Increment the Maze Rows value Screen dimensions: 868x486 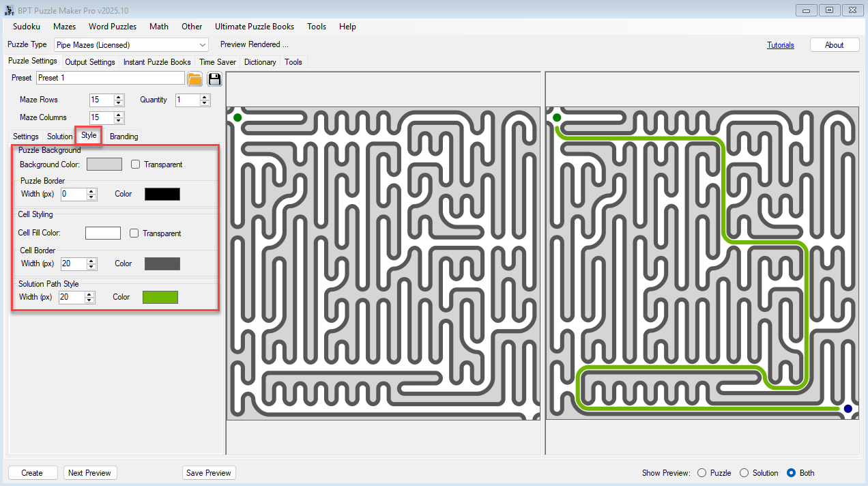coord(119,97)
